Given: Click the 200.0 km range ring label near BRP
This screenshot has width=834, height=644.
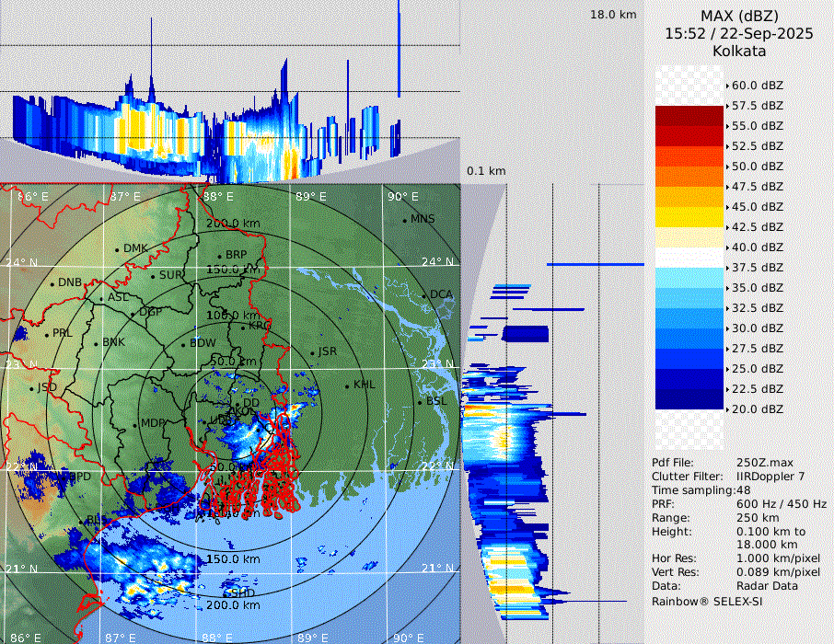Looking at the screenshot, I should [233, 224].
